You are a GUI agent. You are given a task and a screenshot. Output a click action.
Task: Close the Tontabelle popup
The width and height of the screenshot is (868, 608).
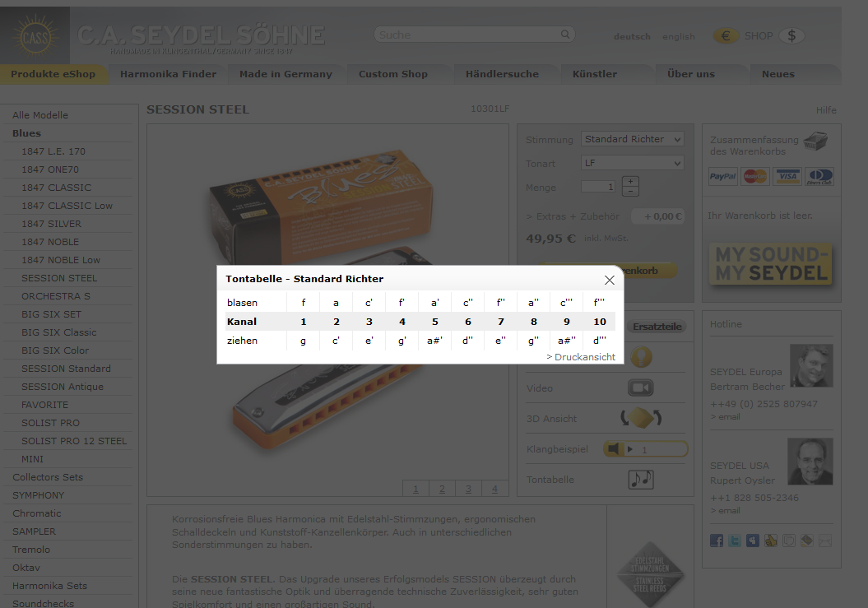[610, 281]
